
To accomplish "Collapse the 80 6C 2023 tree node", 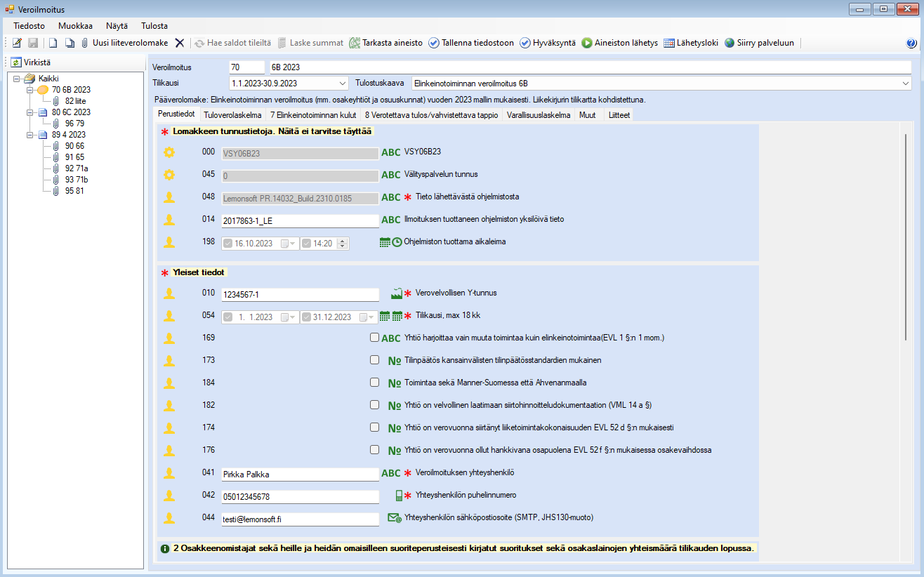I will [x=29, y=112].
